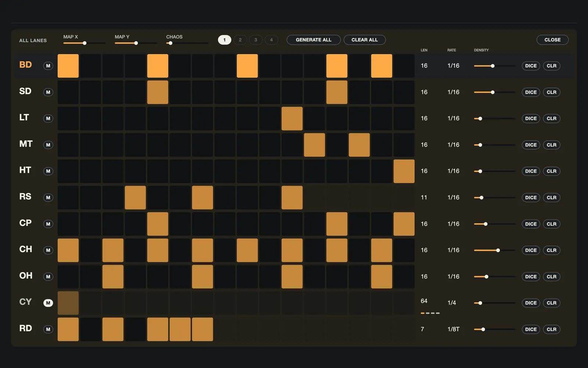588x368 pixels.
Task: Switch to pattern 4
Action: click(x=272, y=40)
